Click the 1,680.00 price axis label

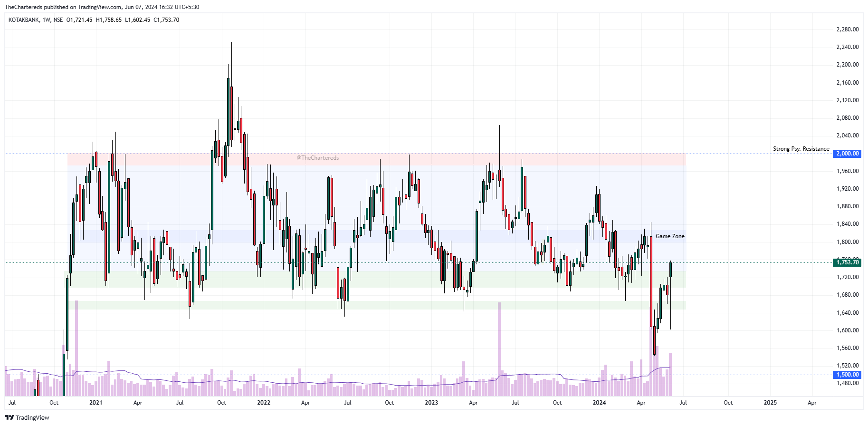click(x=848, y=295)
